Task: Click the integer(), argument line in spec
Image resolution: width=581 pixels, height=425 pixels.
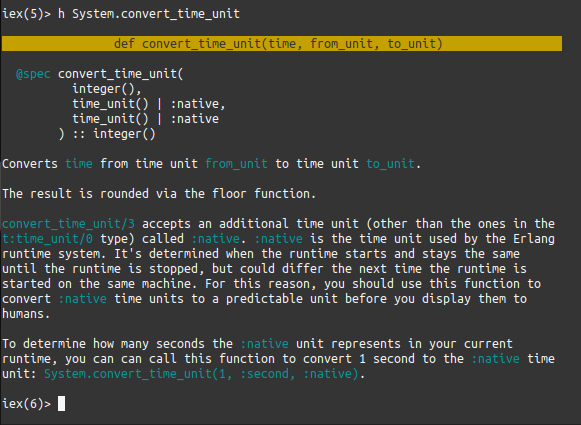Action: [107, 89]
